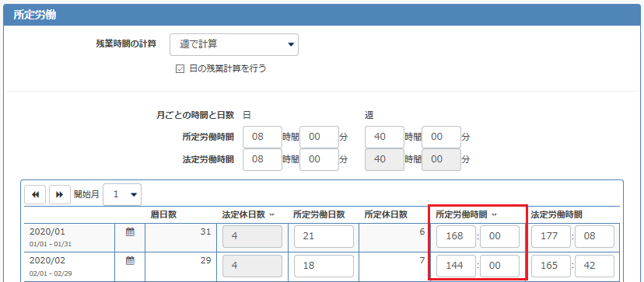The image size is (644, 282).
Task: Click 法定休日数 field for 2020/02
Action: click(x=252, y=266)
